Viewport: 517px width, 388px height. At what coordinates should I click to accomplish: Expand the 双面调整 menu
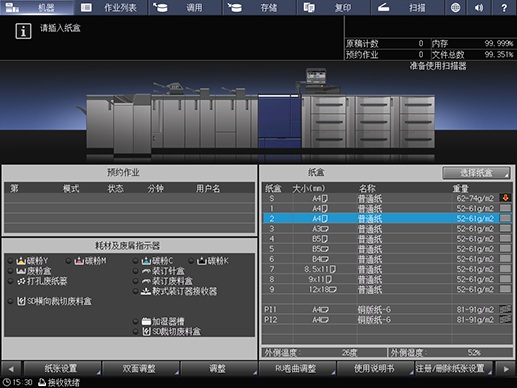(140, 369)
